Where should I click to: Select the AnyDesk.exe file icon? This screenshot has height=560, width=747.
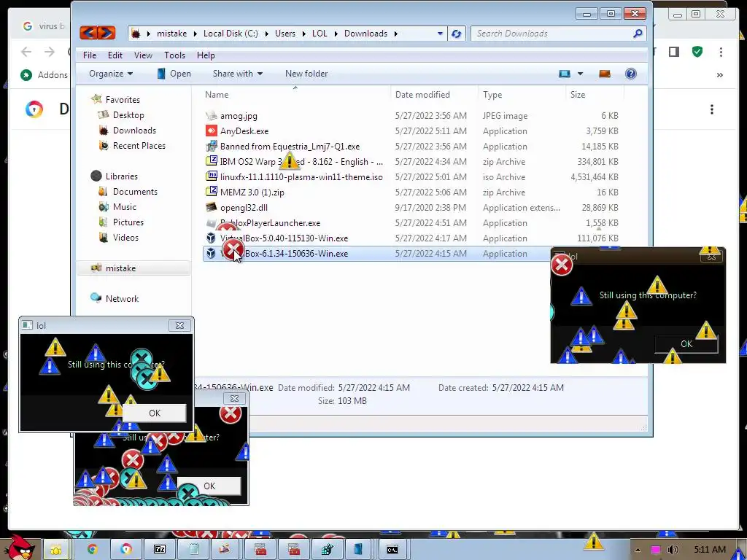pos(211,131)
